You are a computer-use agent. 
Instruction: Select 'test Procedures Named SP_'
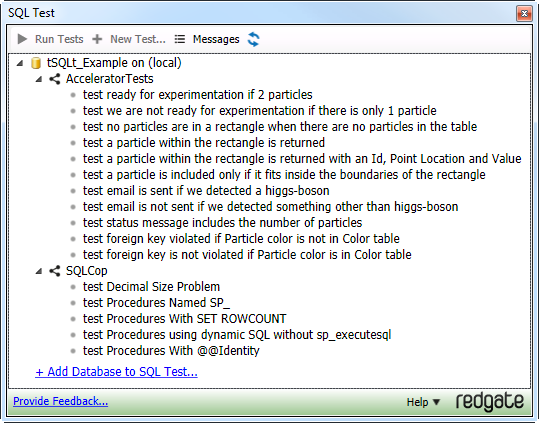pos(156,303)
